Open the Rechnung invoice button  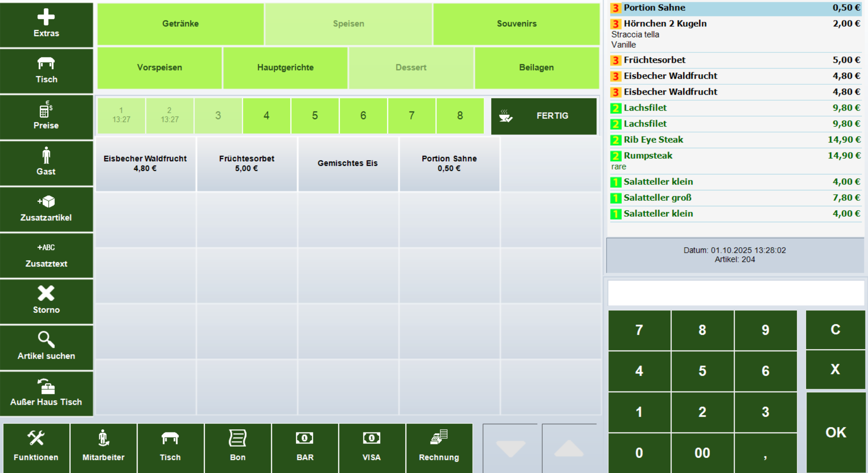tap(439, 448)
